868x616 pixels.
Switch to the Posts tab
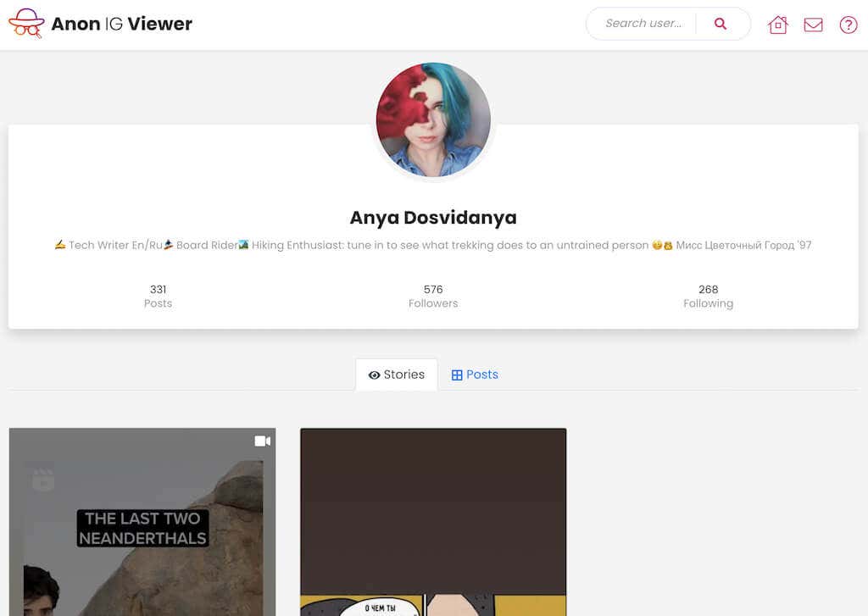pyautogui.click(x=475, y=374)
